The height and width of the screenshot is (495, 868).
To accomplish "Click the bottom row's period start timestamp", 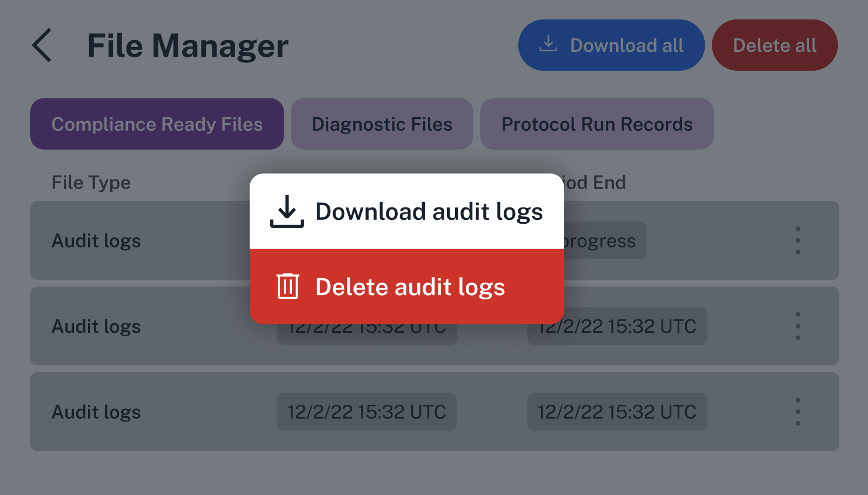I will (367, 412).
